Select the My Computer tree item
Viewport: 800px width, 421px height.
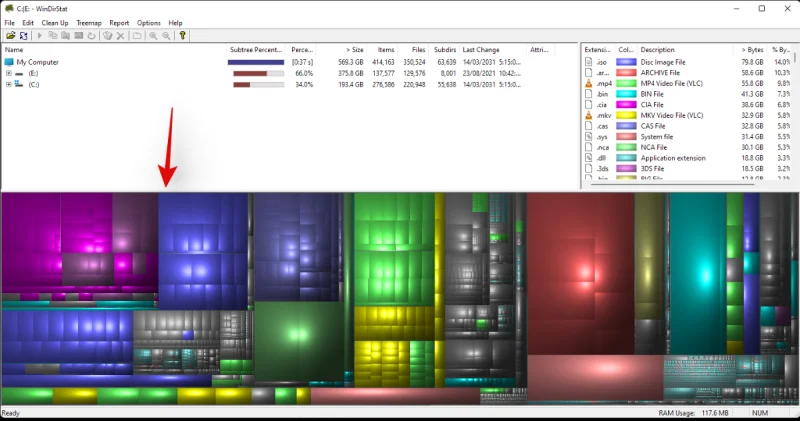coord(36,62)
